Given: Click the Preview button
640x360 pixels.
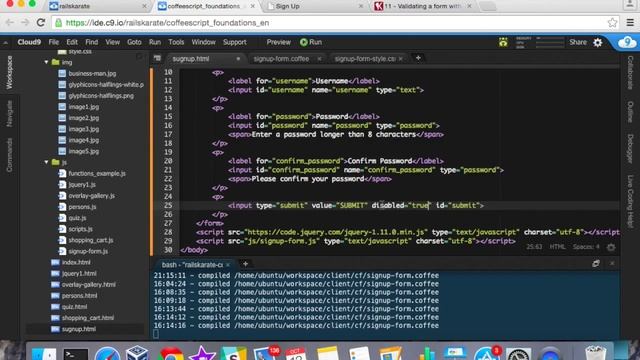Looking at the screenshot, I should pos(278,42).
